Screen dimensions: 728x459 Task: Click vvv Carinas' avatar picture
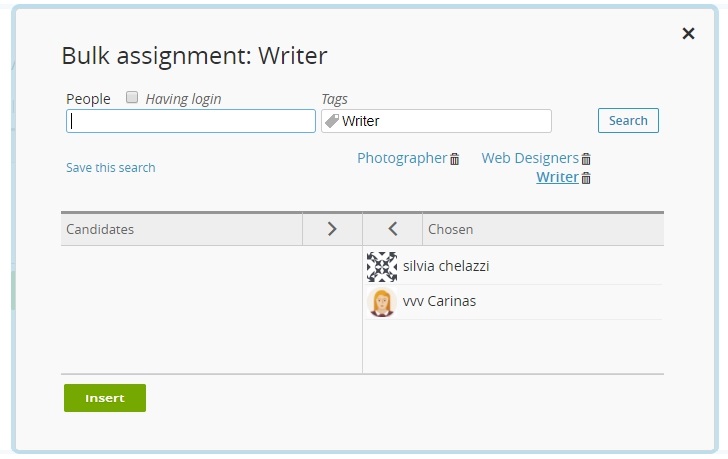click(382, 302)
